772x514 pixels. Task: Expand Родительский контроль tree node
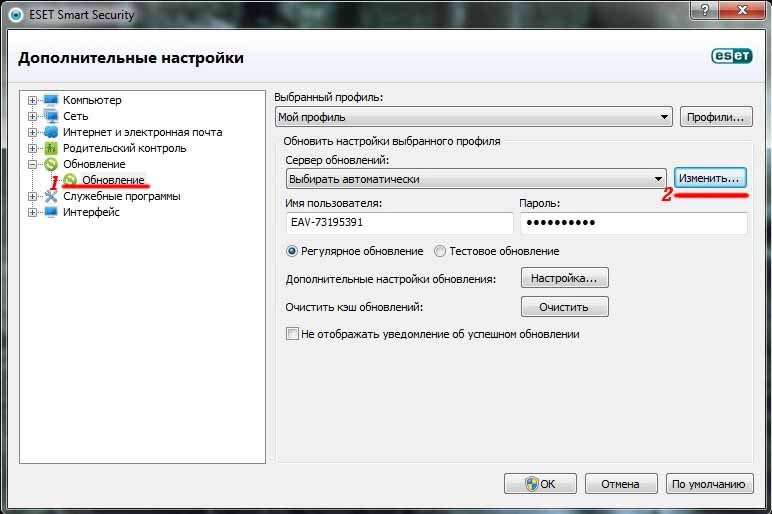tap(32, 149)
